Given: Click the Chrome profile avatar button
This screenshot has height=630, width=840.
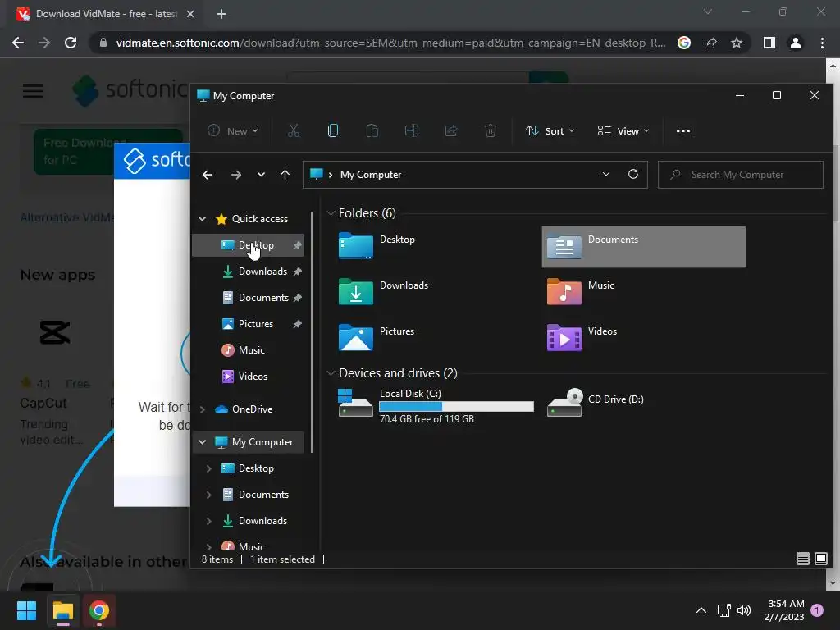Looking at the screenshot, I should [796, 43].
